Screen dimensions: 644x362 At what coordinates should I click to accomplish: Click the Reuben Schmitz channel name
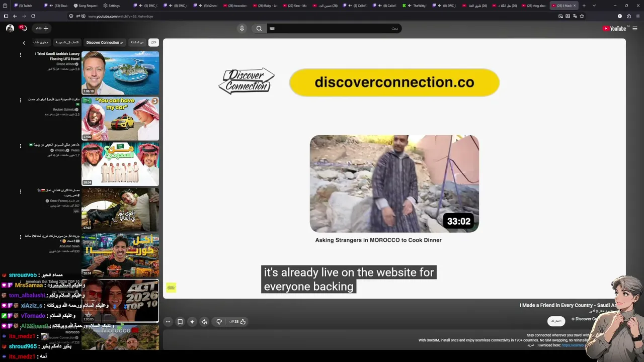[64, 110]
